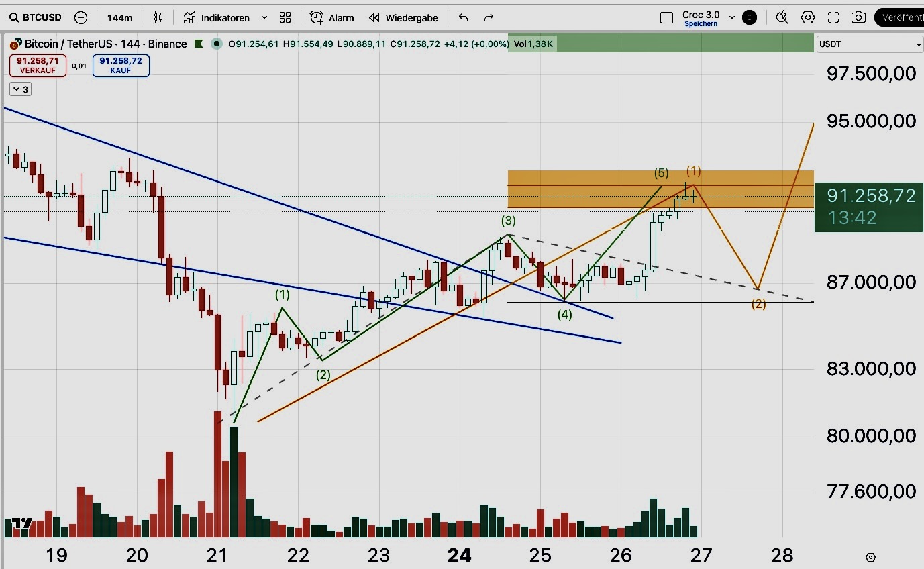Expand Indicators favorites dropdown arrow
This screenshot has width=924, height=569.
click(264, 17)
